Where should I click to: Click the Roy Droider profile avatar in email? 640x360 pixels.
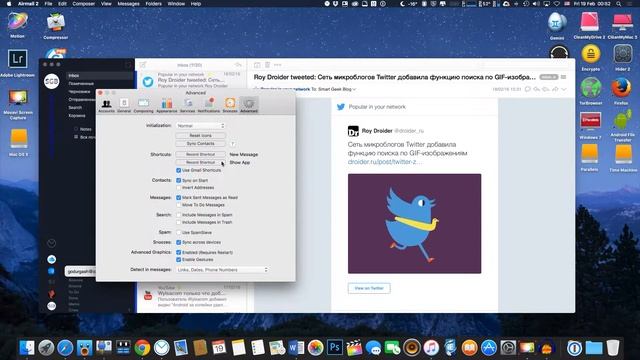coord(353,131)
